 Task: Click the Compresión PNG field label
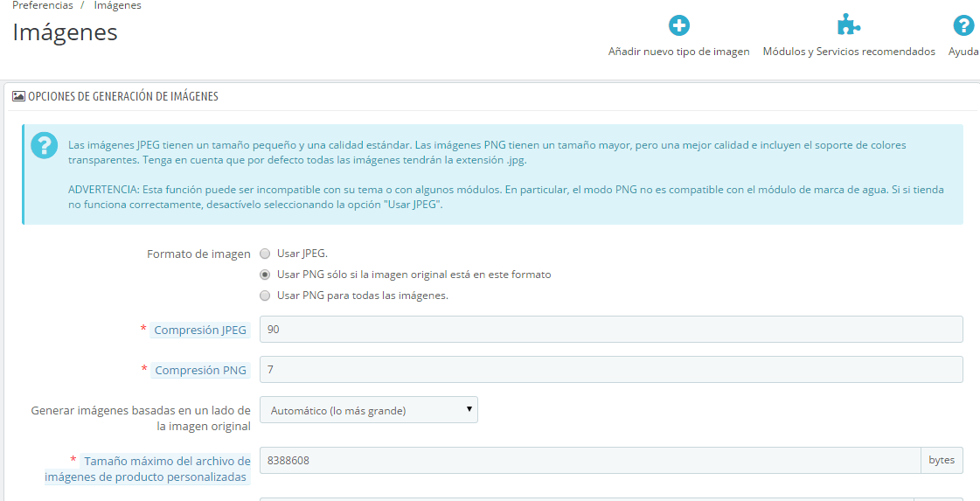coord(200,370)
